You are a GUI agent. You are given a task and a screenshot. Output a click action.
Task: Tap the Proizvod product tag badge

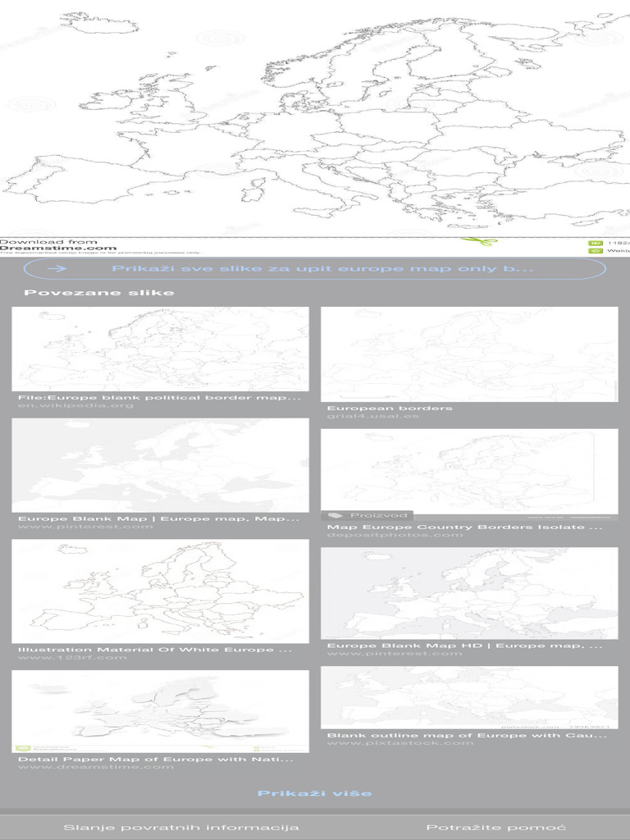(x=367, y=515)
